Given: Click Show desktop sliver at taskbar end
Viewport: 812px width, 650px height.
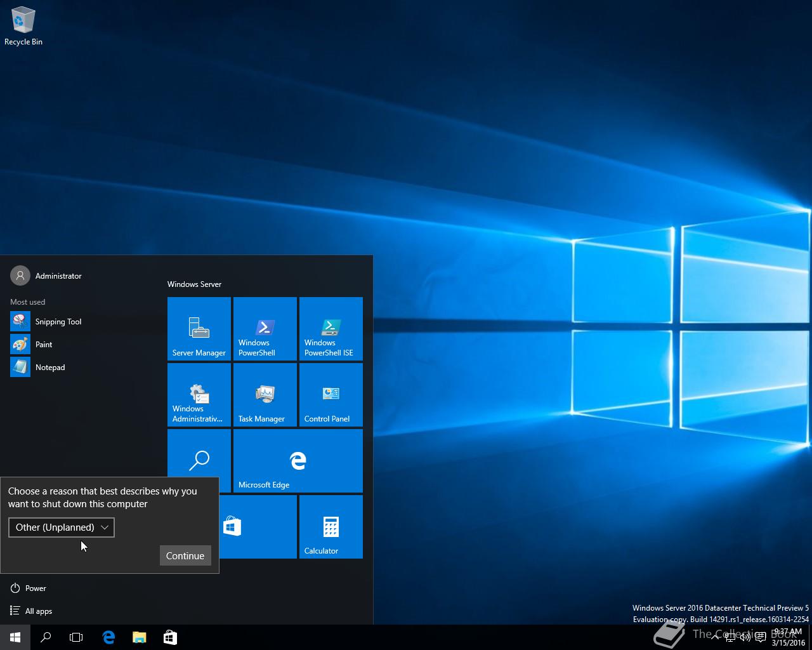Looking at the screenshot, I should 810,637.
